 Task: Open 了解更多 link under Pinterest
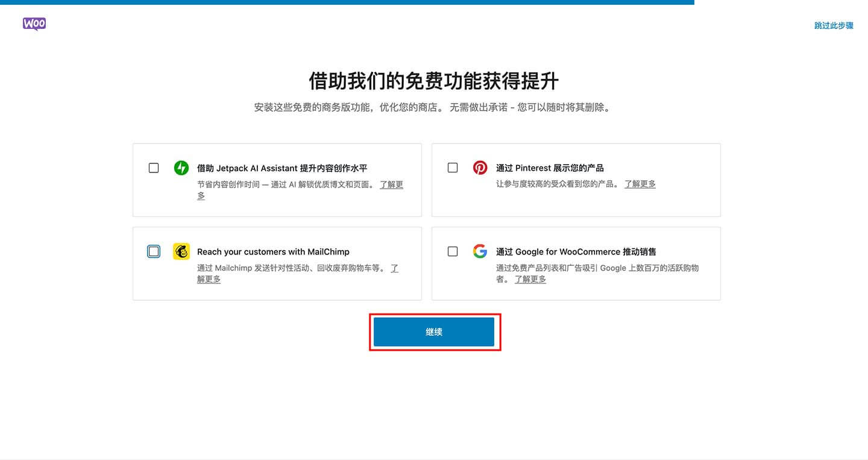pyautogui.click(x=640, y=184)
